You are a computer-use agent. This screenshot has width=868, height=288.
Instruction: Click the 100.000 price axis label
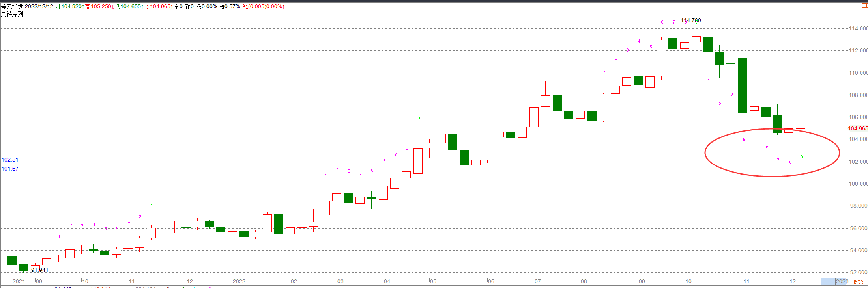click(x=858, y=184)
